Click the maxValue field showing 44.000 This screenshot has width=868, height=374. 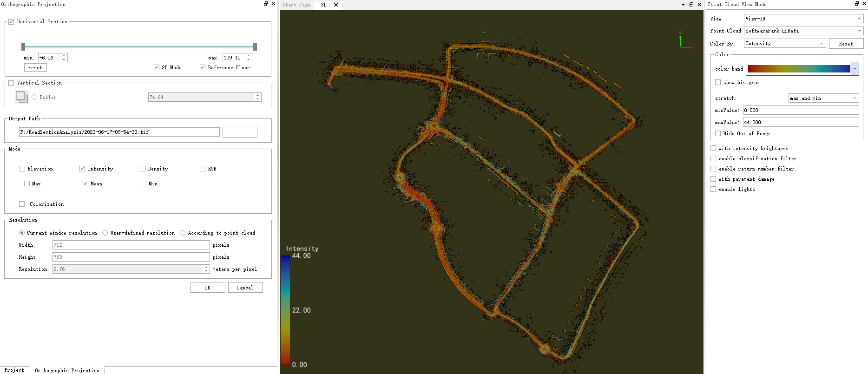801,122
